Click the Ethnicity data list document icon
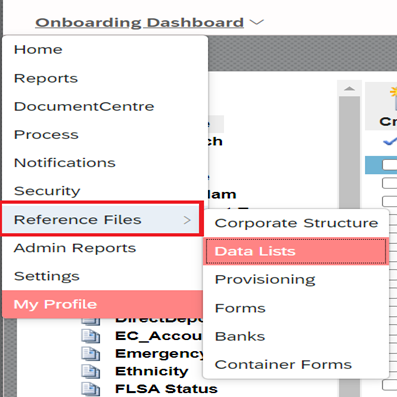 coord(91,371)
